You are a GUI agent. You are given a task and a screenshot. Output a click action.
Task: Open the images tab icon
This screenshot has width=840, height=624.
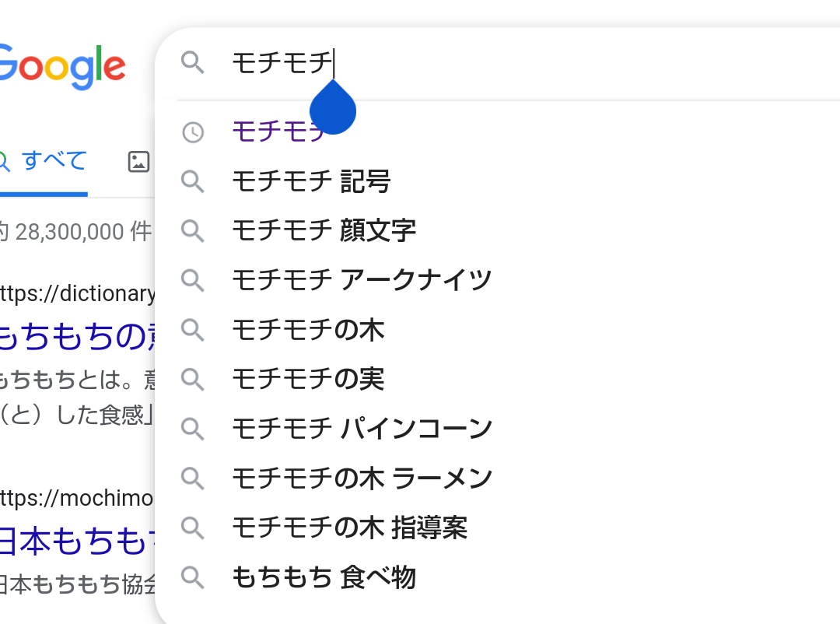138,161
